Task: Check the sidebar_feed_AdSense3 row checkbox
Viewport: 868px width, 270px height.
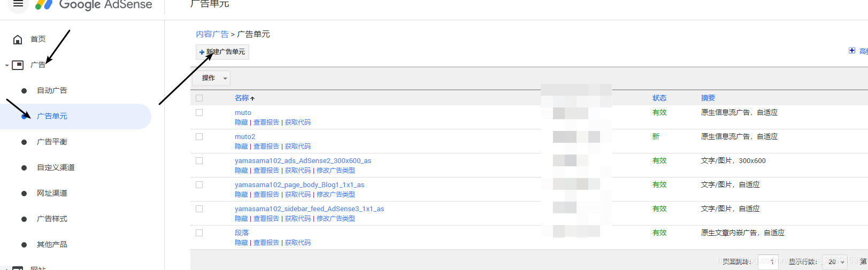Action: pos(199,209)
